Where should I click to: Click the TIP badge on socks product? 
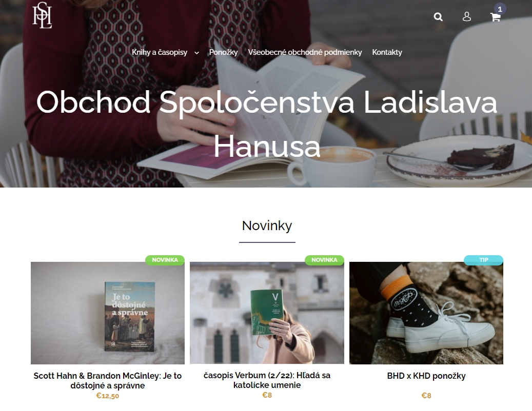pyautogui.click(x=483, y=260)
